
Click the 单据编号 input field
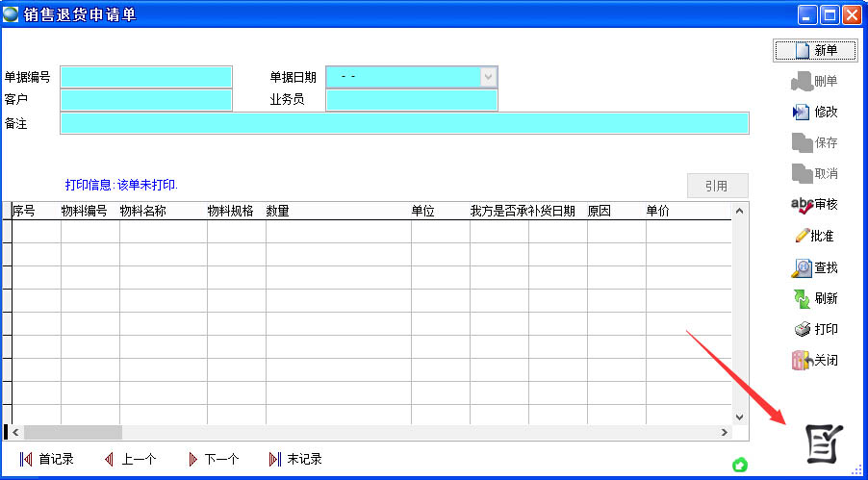[x=146, y=77]
